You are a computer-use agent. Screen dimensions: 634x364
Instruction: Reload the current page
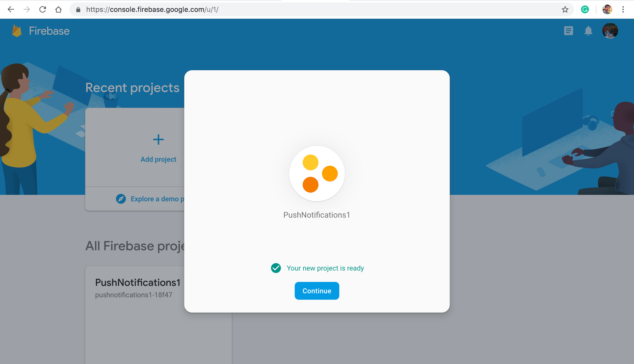pyautogui.click(x=43, y=9)
